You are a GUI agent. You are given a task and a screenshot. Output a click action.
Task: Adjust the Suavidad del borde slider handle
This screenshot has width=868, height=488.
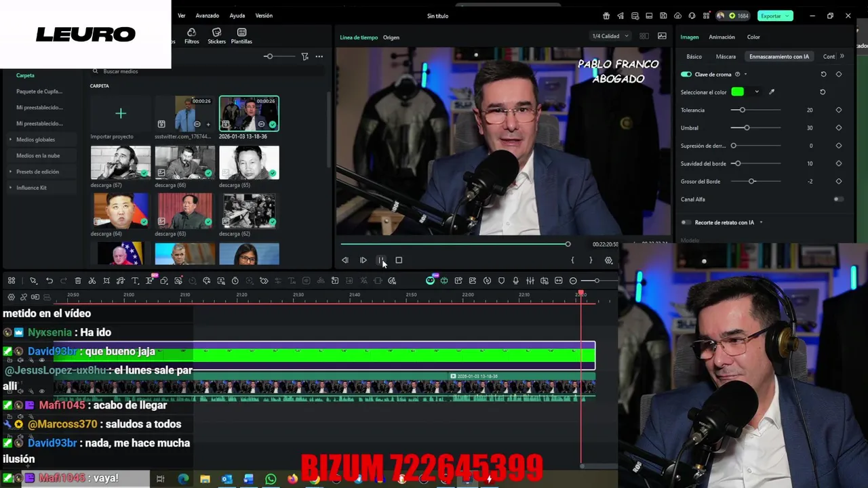(x=738, y=163)
